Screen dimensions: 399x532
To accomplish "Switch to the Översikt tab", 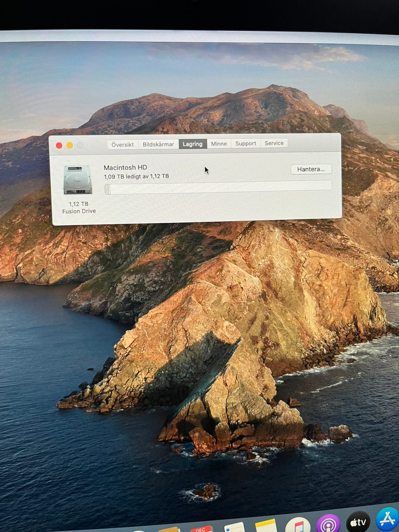I will (x=123, y=145).
